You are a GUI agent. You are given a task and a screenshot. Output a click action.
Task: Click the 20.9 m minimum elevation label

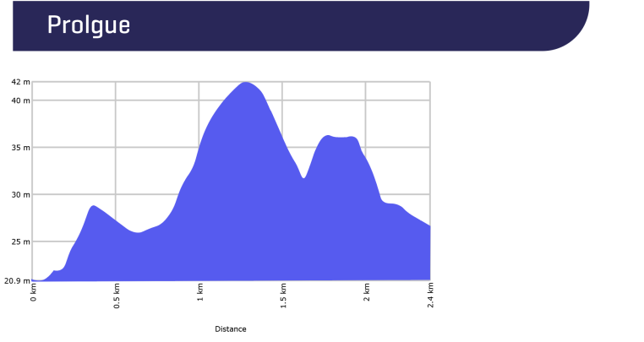[x=18, y=280]
